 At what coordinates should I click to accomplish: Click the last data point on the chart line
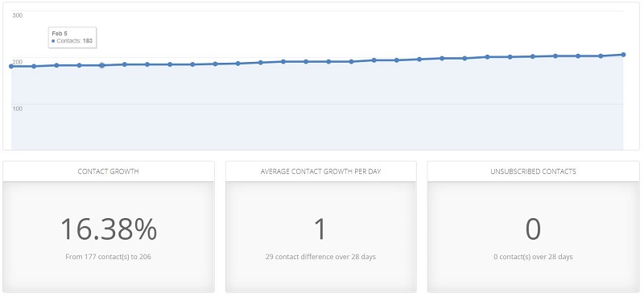623,55
